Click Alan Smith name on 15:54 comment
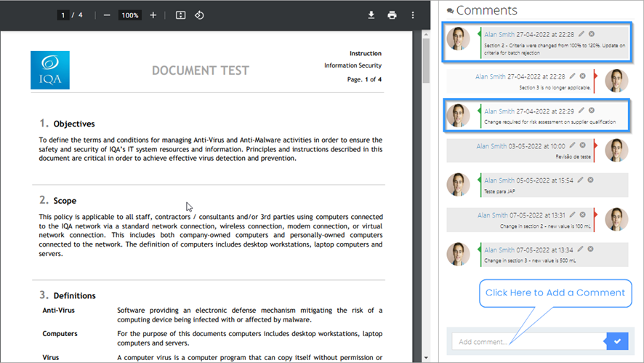 [499, 180]
